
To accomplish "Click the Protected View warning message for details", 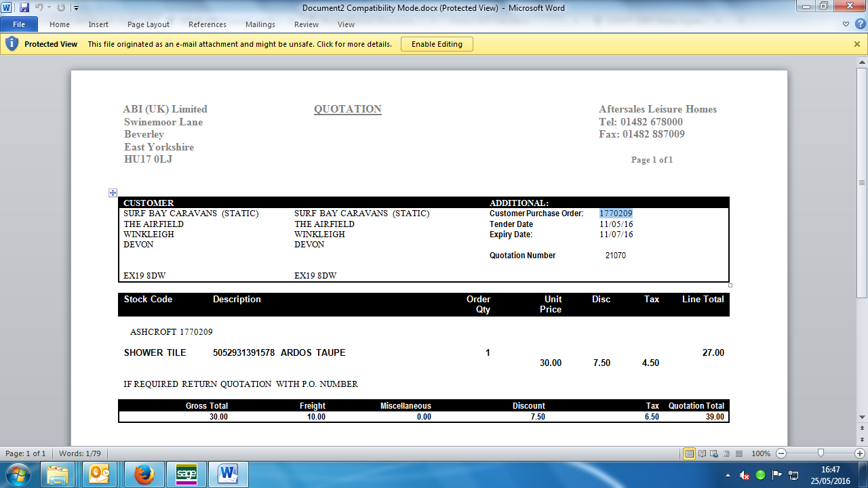I will click(240, 44).
